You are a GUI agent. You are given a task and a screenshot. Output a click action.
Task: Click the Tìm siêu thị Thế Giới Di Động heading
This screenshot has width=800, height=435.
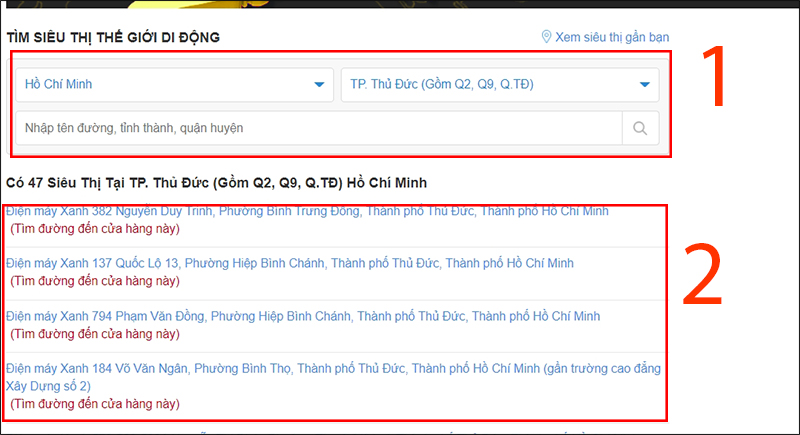113,37
